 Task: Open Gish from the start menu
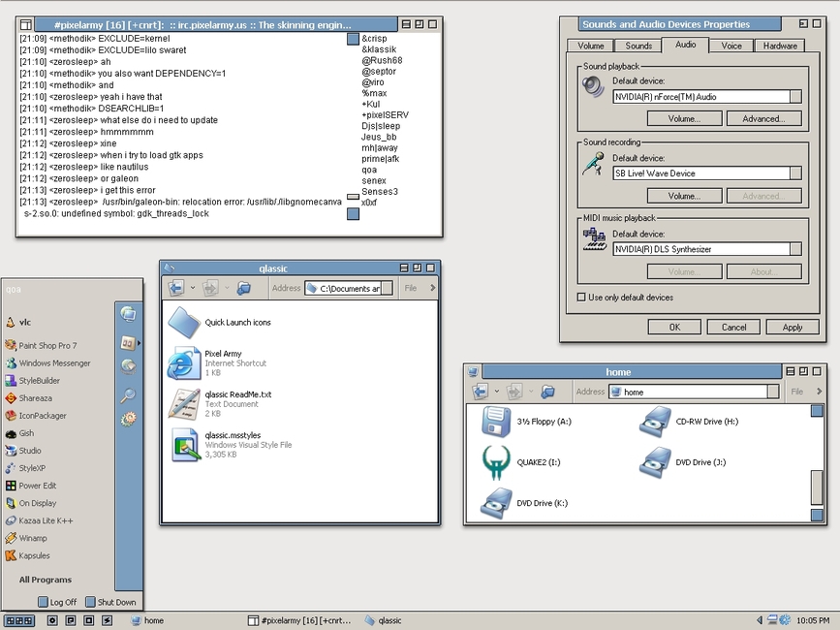coord(19,433)
